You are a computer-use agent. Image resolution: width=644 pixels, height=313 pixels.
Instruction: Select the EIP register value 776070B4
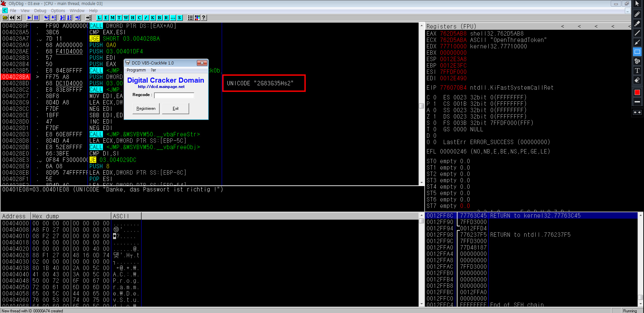(453, 88)
